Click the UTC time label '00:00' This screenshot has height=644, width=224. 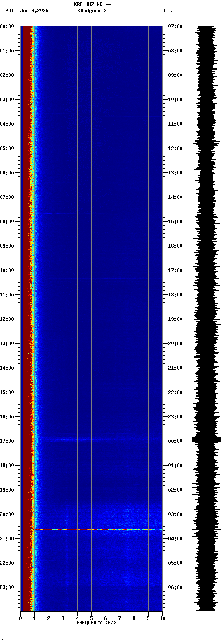point(175,441)
